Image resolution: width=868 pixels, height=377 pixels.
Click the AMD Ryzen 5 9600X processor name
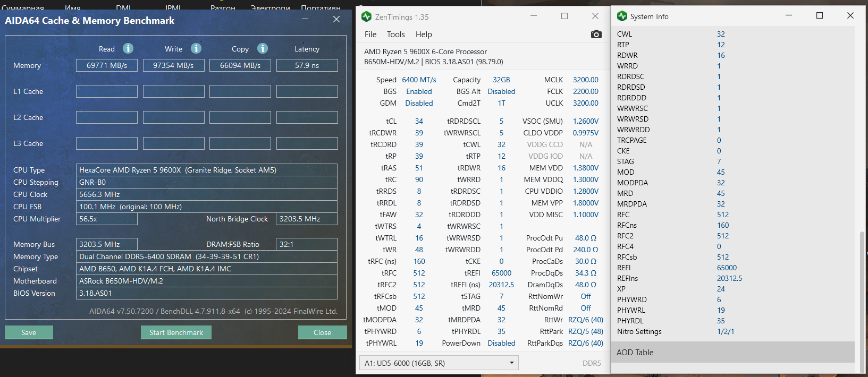click(425, 52)
